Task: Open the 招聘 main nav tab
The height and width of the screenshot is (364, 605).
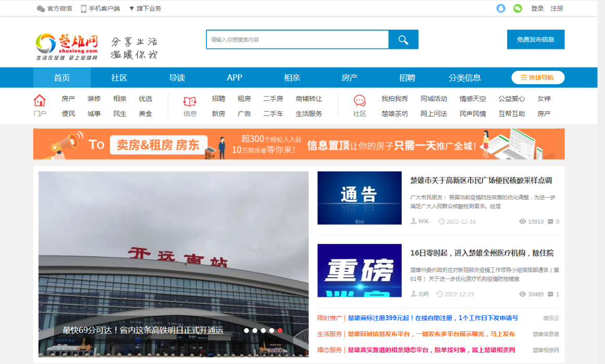Action: [407, 77]
